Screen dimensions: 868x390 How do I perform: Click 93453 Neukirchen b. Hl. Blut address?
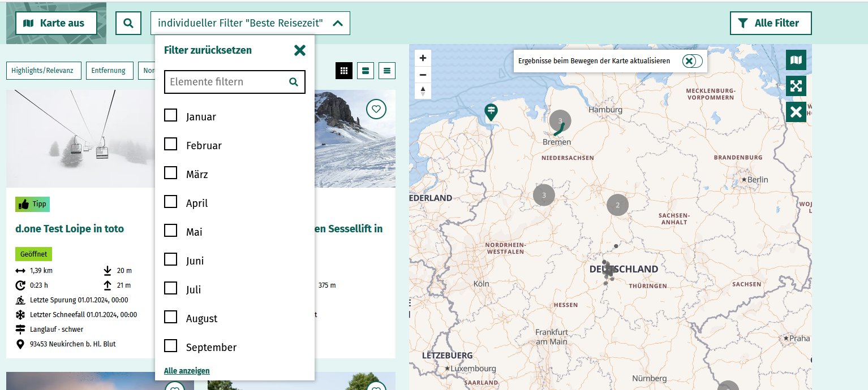[x=73, y=344]
